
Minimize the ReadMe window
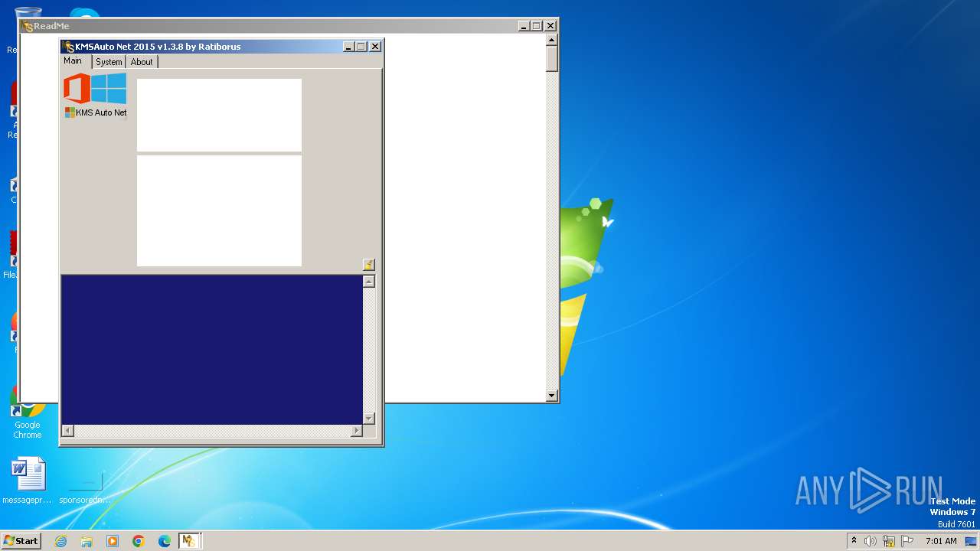point(524,26)
